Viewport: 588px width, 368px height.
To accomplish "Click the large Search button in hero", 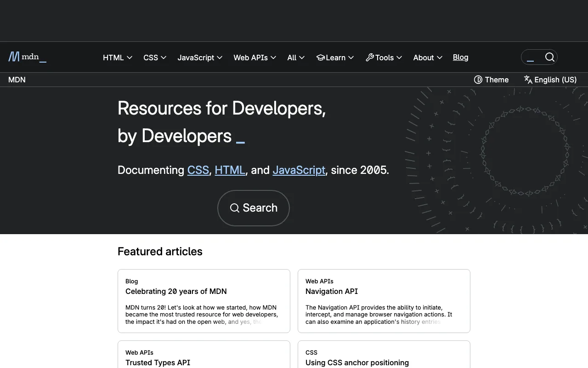I will (254, 208).
